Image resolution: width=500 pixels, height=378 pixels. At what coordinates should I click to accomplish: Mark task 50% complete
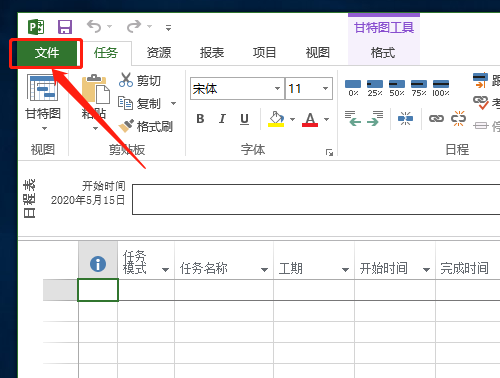click(397, 88)
